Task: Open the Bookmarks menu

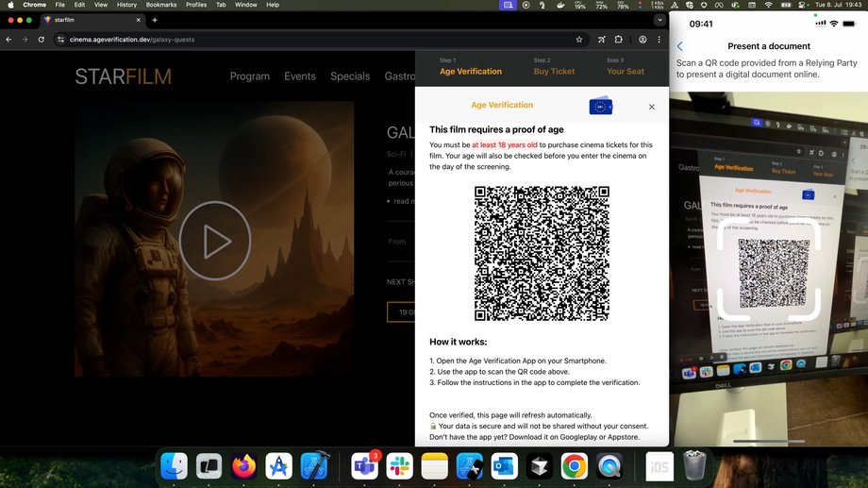Action: [x=161, y=5]
